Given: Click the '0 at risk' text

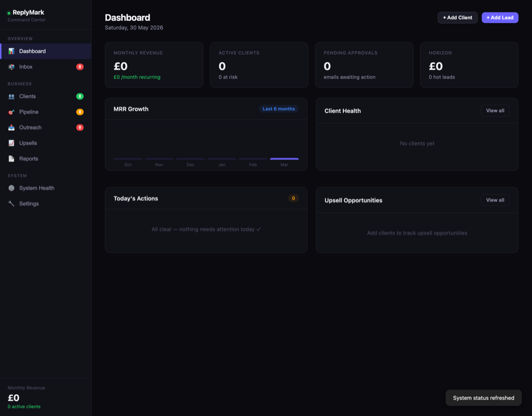Looking at the screenshot, I should [x=228, y=77].
